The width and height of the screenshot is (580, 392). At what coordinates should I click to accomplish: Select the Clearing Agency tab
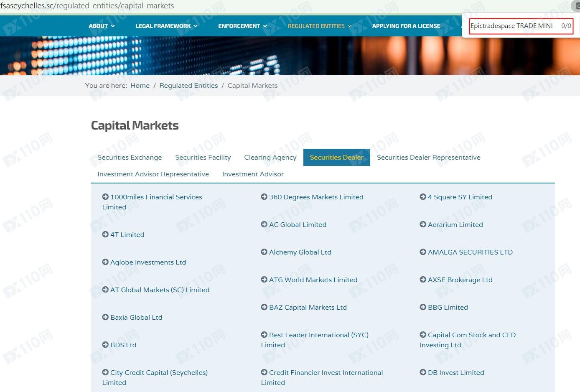tap(270, 158)
